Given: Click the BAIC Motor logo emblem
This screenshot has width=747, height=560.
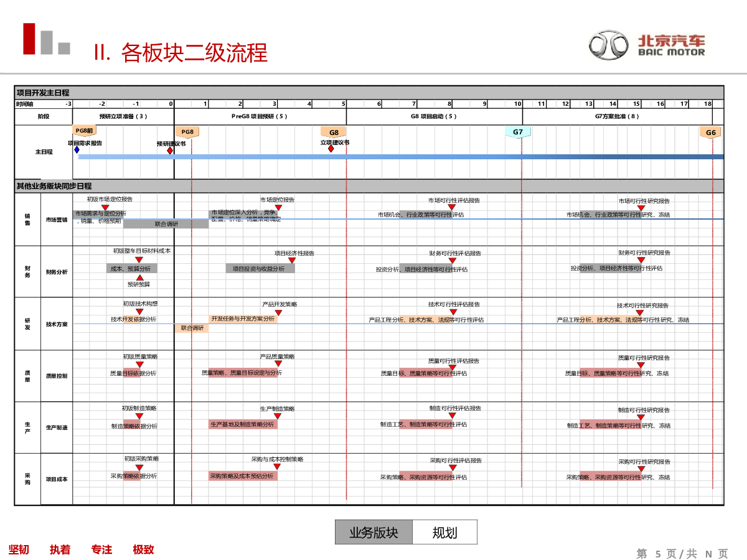Looking at the screenshot, I should (609, 45).
